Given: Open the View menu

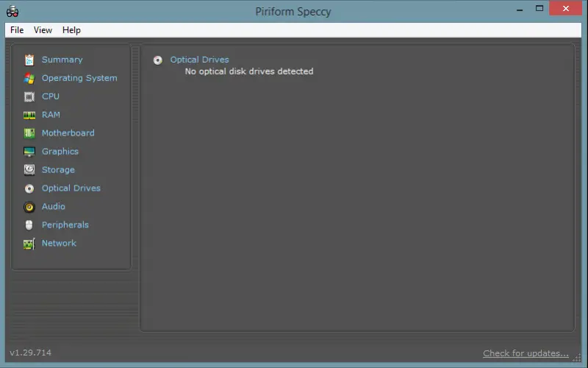Looking at the screenshot, I should pyautogui.click(x=43, y=30).
